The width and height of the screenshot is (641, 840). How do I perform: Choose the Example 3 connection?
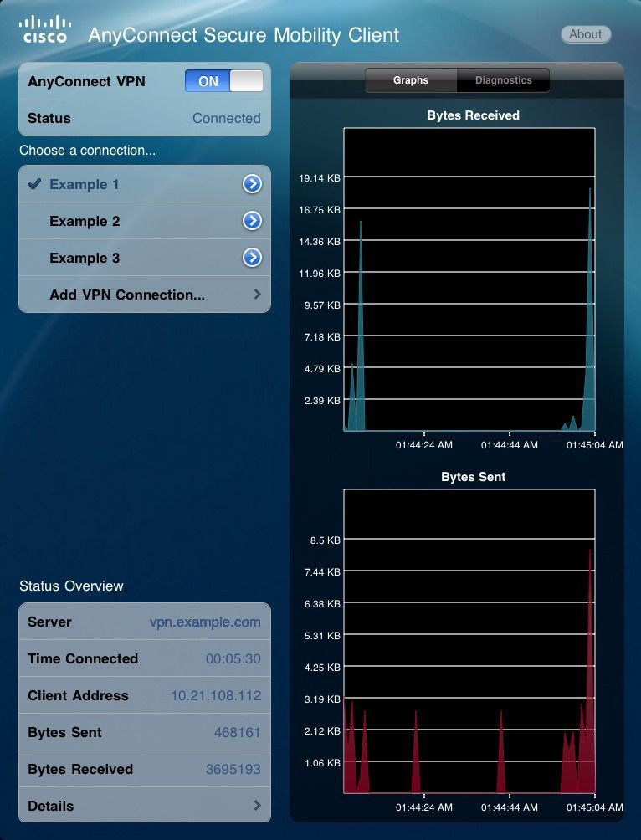[x=85, y=258]
